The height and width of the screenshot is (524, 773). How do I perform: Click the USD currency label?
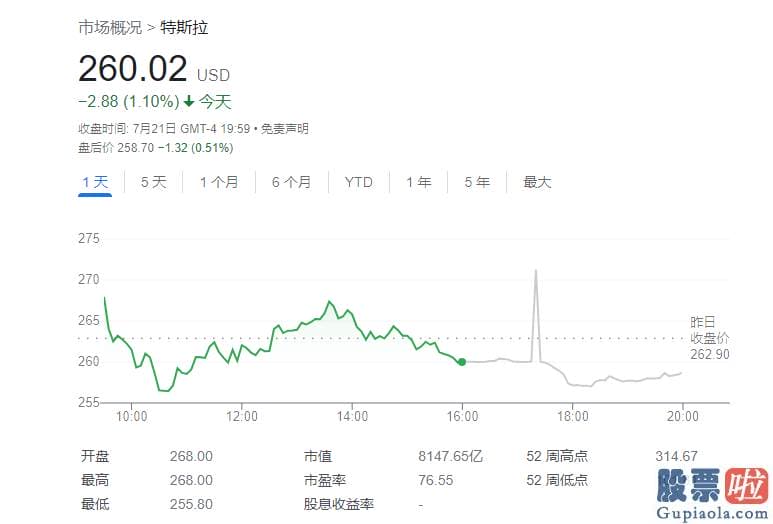213,75
